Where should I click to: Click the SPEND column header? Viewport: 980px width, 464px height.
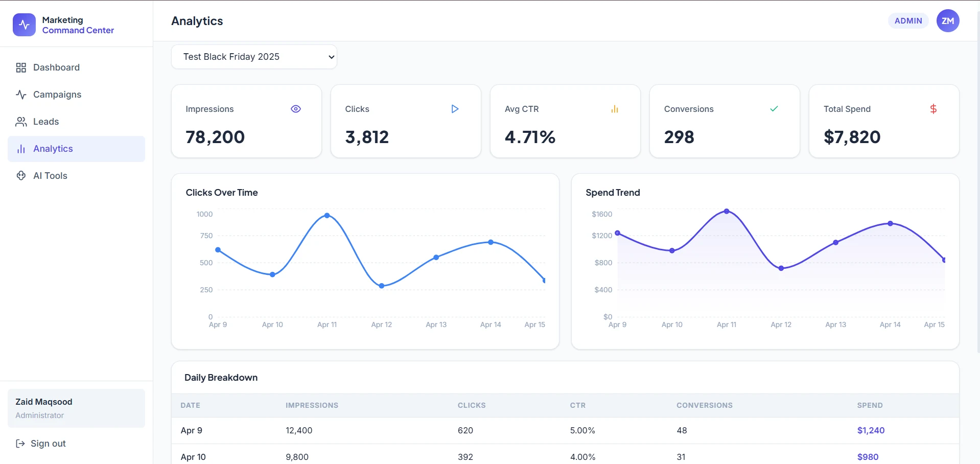(x=870, y=405)
